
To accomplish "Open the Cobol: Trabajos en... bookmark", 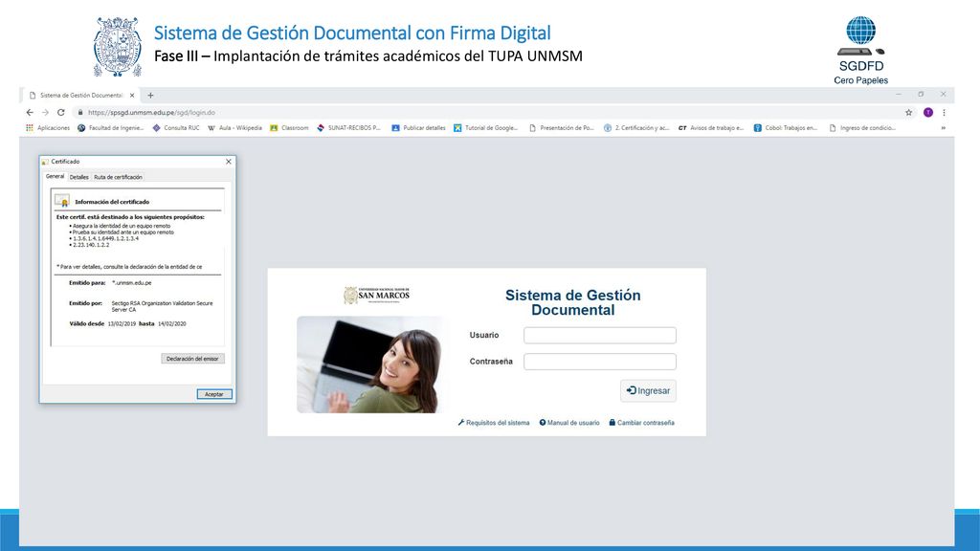I will [786, 128].
